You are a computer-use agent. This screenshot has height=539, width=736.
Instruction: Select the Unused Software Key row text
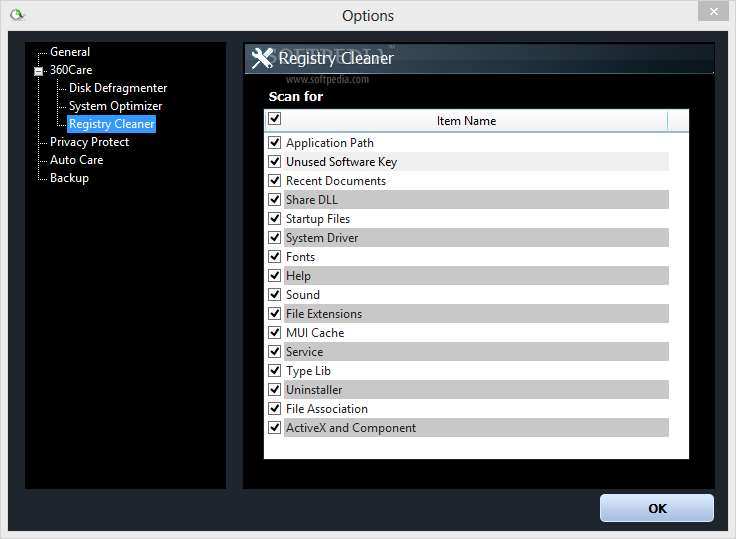click(341, 162)
